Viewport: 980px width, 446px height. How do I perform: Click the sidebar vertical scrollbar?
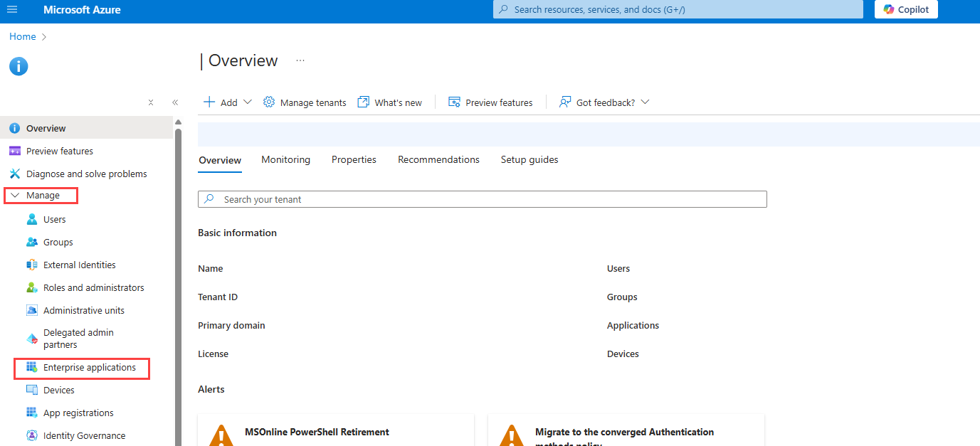point(178,287)
